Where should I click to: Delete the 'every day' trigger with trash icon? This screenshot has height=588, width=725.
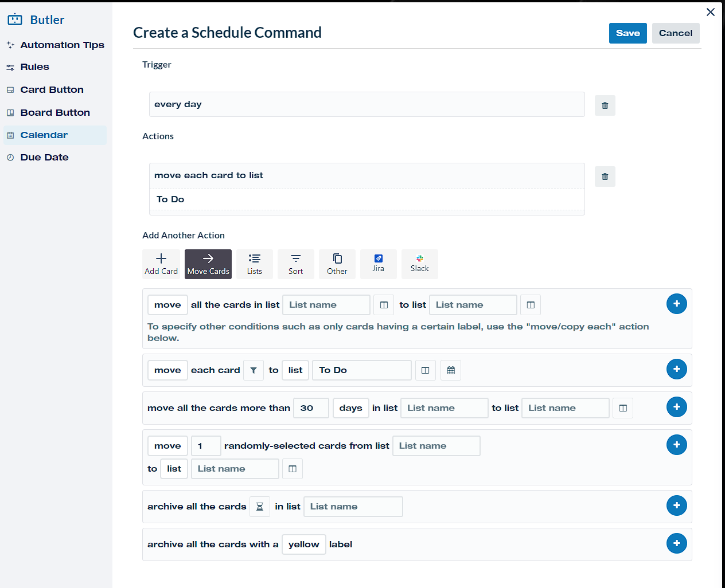point(605,105)
